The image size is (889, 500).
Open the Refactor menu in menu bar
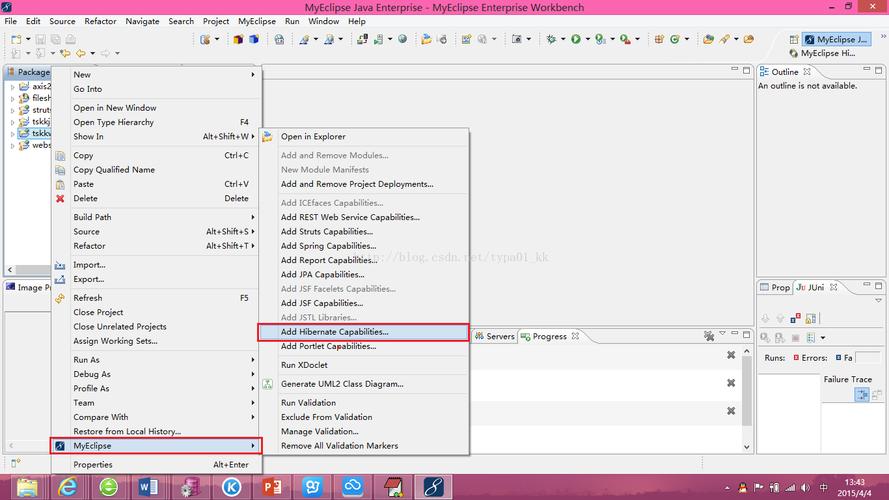[100, 21]
